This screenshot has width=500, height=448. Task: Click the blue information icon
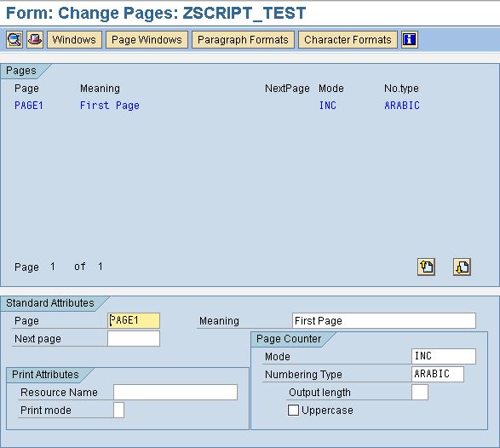[410, 40]
